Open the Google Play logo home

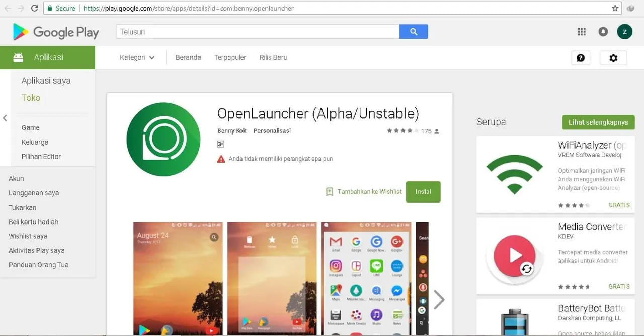pyautogui.click(x=56, y=32)
